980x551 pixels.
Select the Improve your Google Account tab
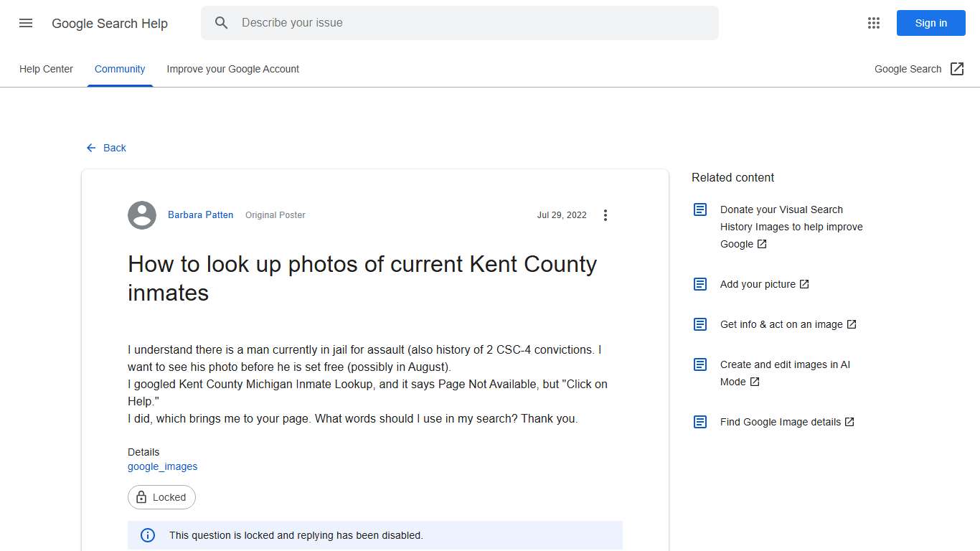(232, 69)
